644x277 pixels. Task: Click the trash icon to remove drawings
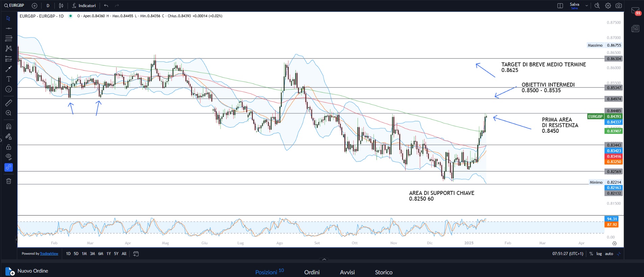(x=9, y=181)
